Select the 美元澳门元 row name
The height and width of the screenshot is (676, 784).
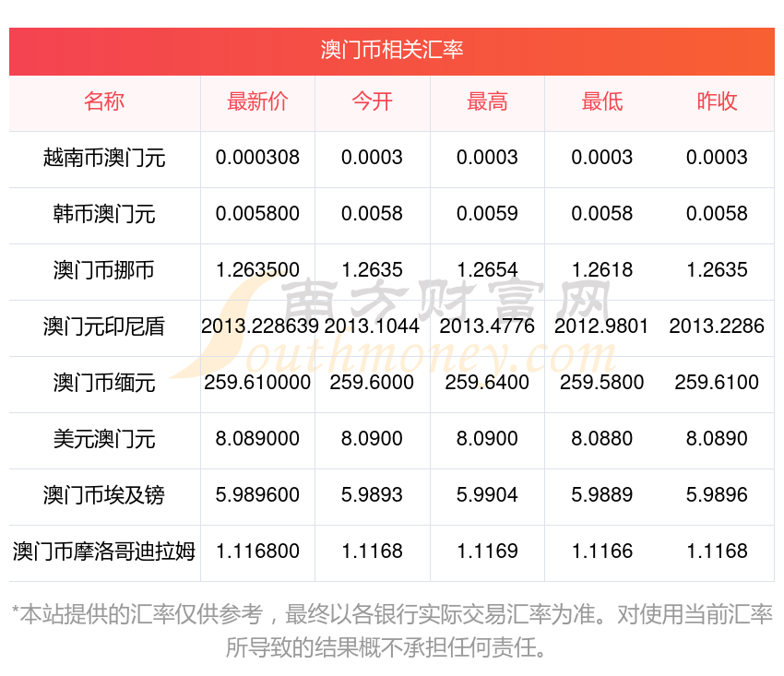pos(104,439)
